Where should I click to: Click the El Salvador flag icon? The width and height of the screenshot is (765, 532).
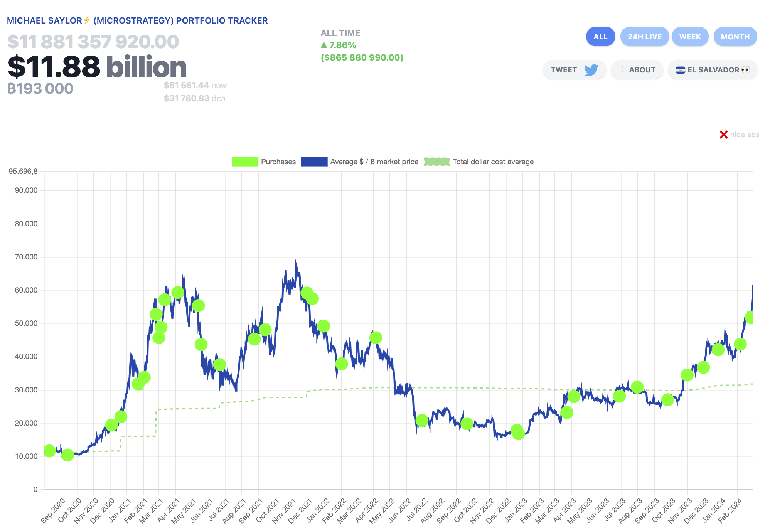pyautogui.click(x=680, y=70)
